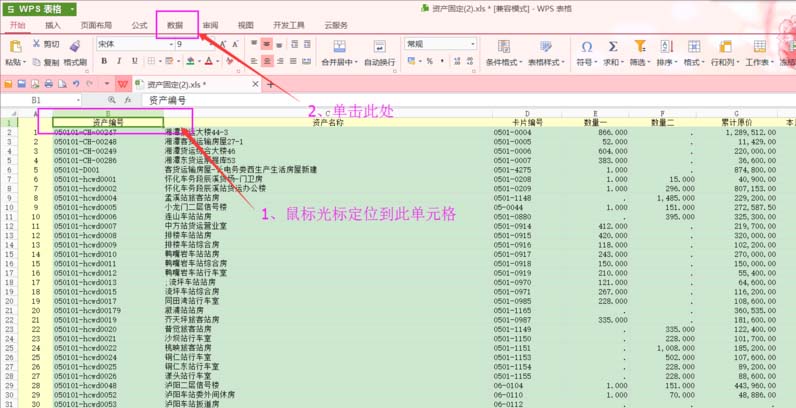Screen dimensions: 796x408
Task: Toggle italic formatting with I button
Action: 116,62
